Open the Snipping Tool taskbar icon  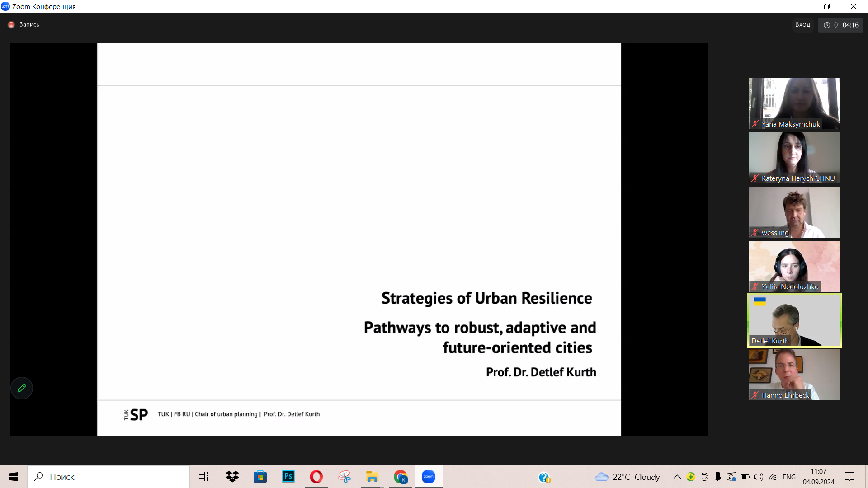point(344,477)
